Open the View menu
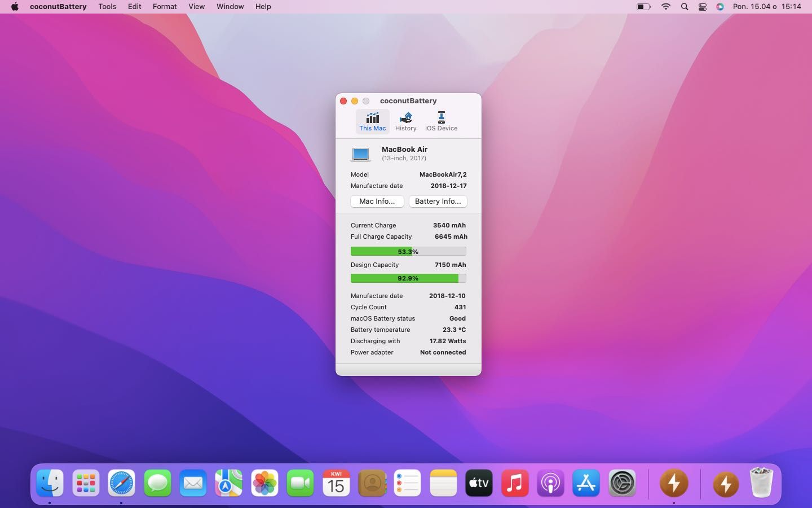812x508 pixels. [196, 7]
